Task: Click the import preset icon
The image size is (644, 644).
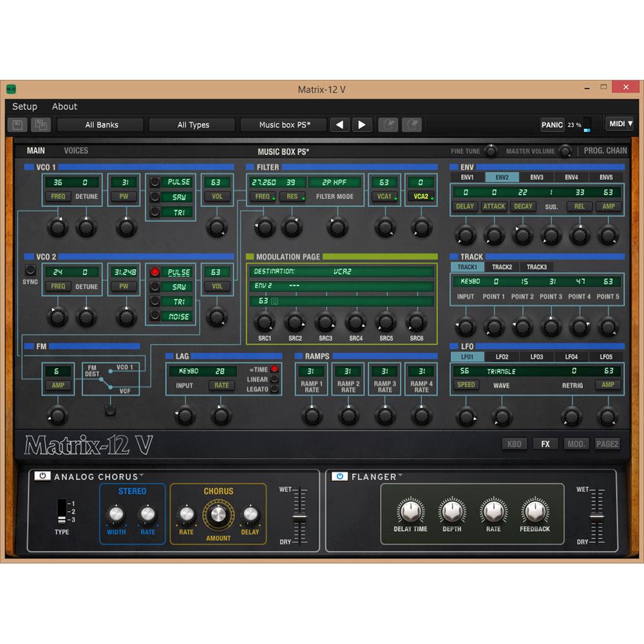Action: (x=388, y=124)
